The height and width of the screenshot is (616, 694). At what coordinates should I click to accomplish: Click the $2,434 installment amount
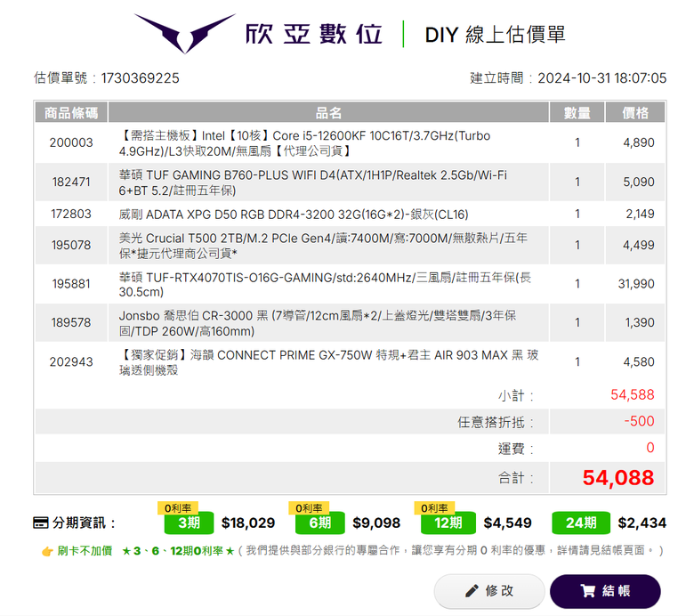click(642, 523)
